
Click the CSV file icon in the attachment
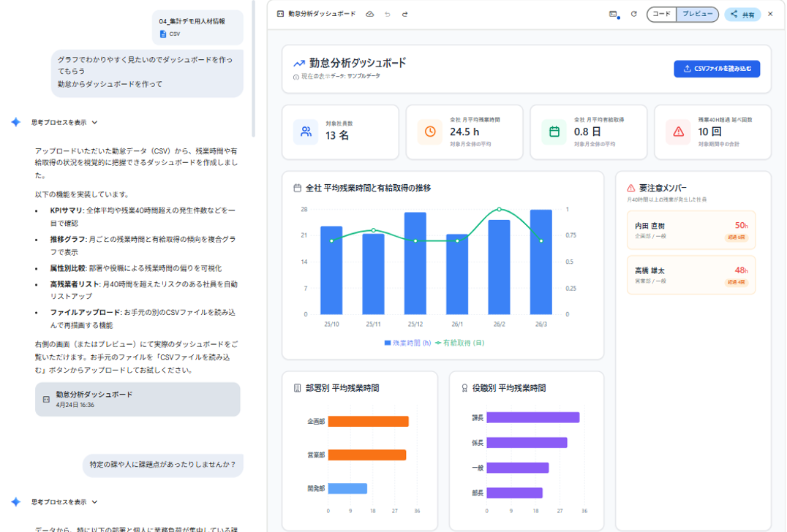[x=162, y=34]
